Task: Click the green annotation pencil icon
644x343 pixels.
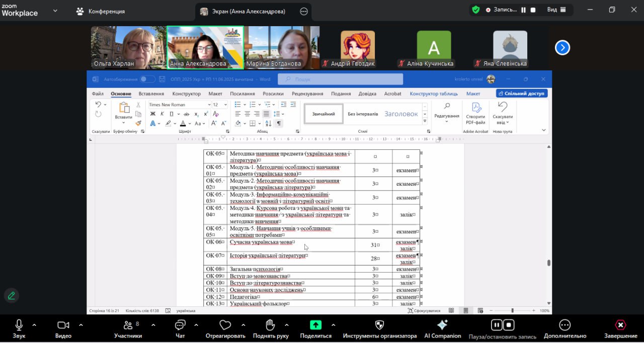Action: coord(11,296)
